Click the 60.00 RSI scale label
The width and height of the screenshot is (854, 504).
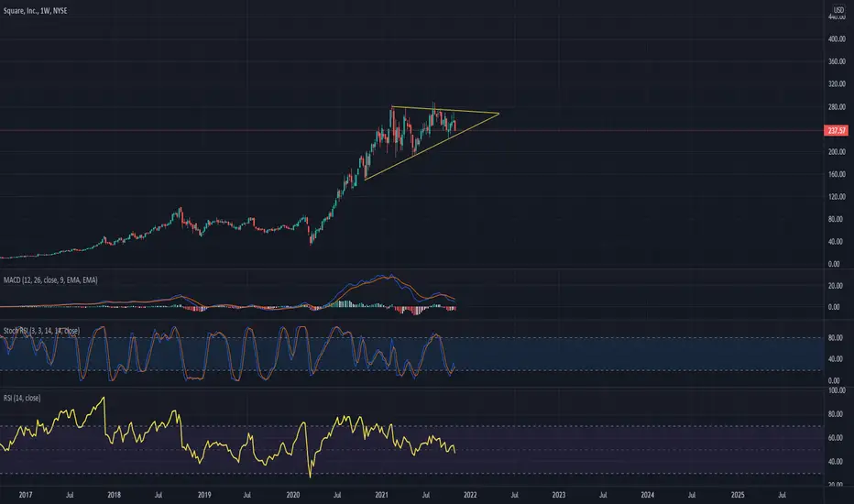click(x=834, y=437)
